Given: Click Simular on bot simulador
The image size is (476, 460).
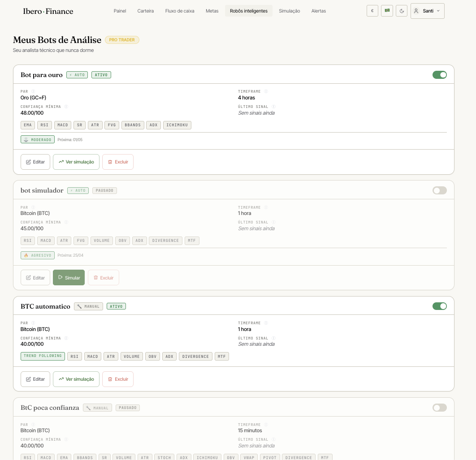Looking at the screenshot, I should (69, 278).
